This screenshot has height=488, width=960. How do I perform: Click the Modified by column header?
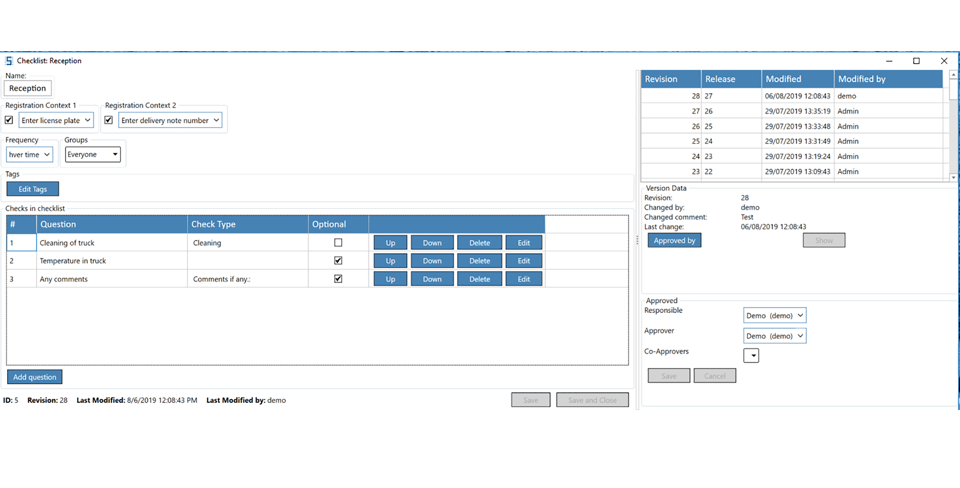tap(888, 79)
